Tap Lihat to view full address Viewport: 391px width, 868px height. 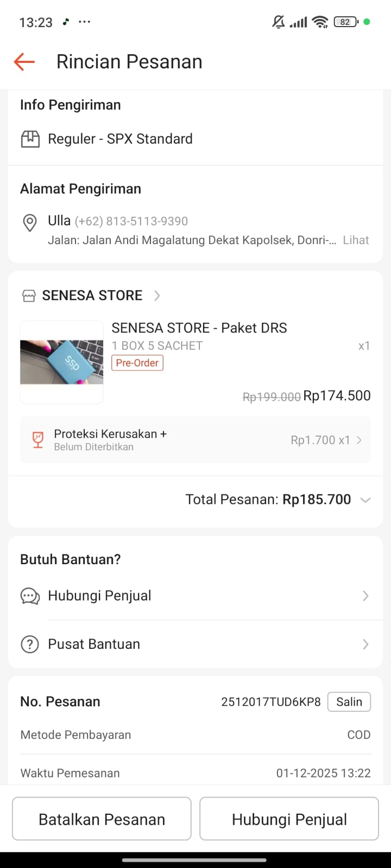click(x=356, y=240)
